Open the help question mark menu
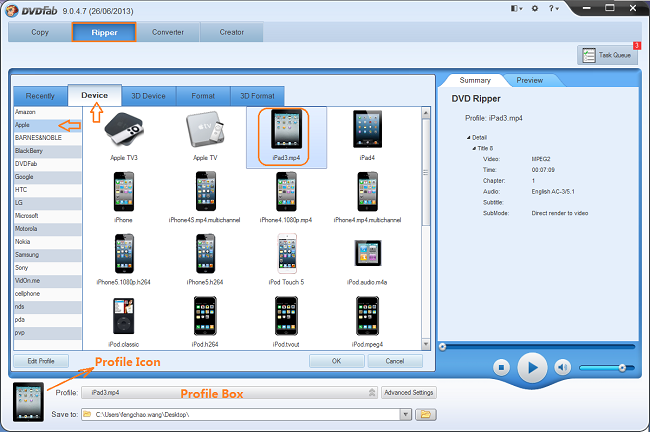Image resolution: width=650 pixels, height=432 pixels. [553, 8]
